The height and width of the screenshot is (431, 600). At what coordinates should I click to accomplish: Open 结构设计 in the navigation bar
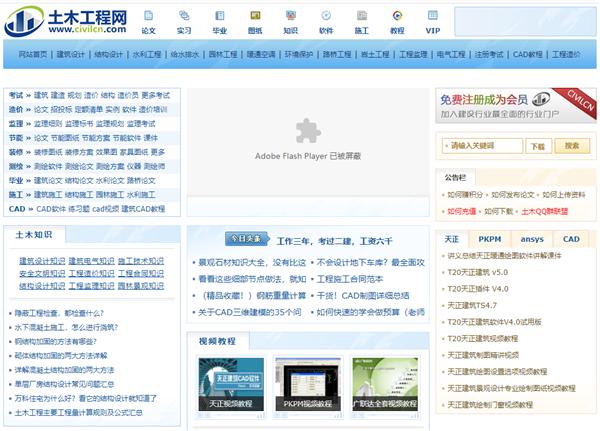point(108,54)
